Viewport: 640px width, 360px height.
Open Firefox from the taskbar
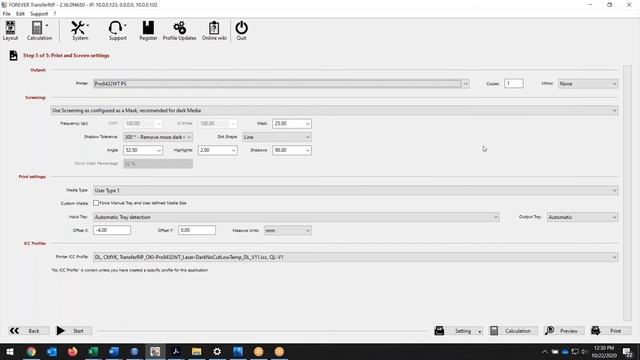72,351
